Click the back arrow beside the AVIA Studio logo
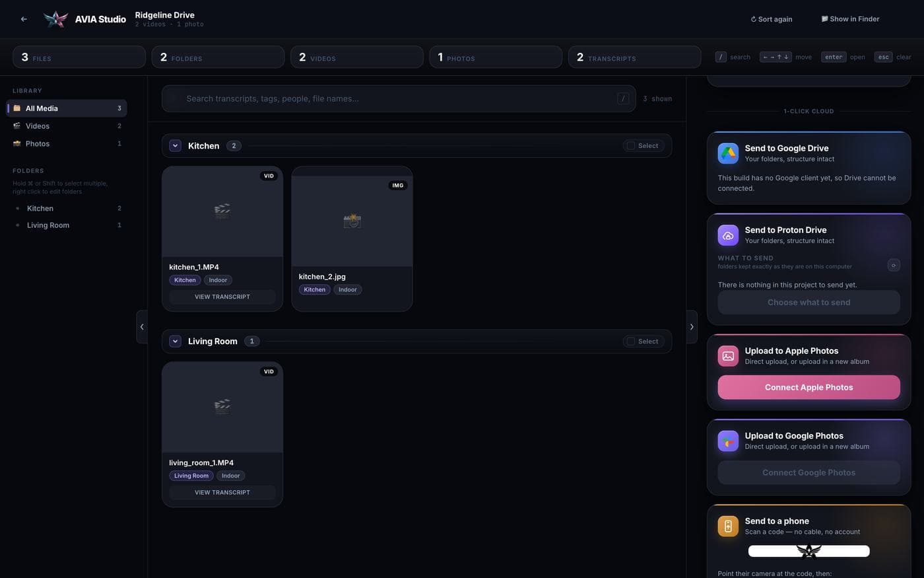The width and height of the screenshot is (924, 578). tap(24, 19)
